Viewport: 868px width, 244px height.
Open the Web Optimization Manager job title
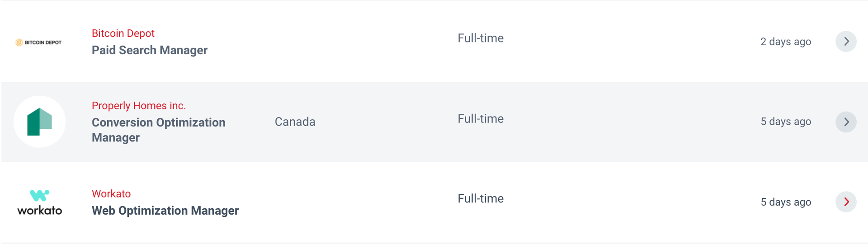click(x=165, y=211)
